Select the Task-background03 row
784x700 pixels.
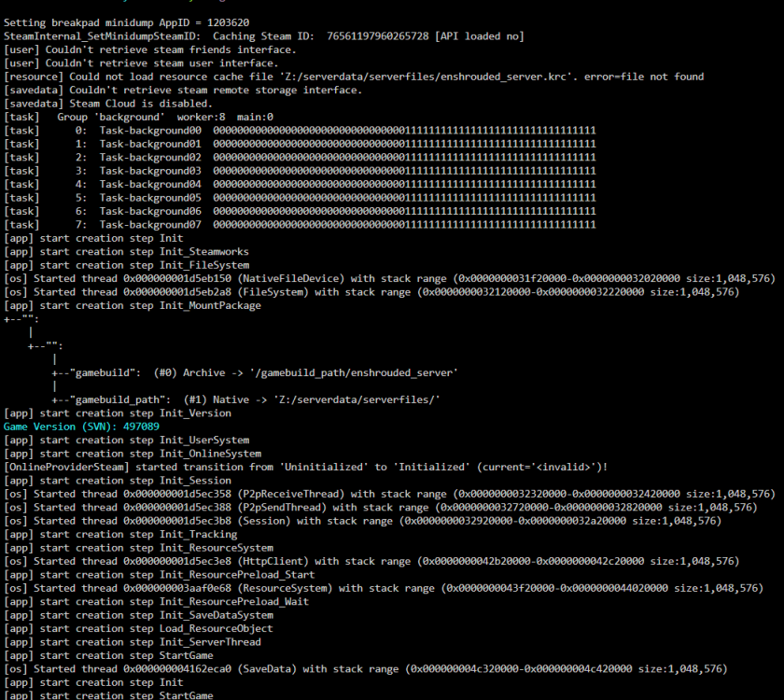300,171
